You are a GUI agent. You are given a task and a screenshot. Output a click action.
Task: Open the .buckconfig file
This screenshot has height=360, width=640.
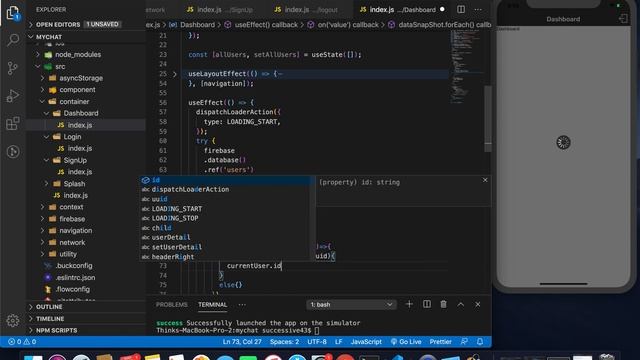tap(74, 266)
